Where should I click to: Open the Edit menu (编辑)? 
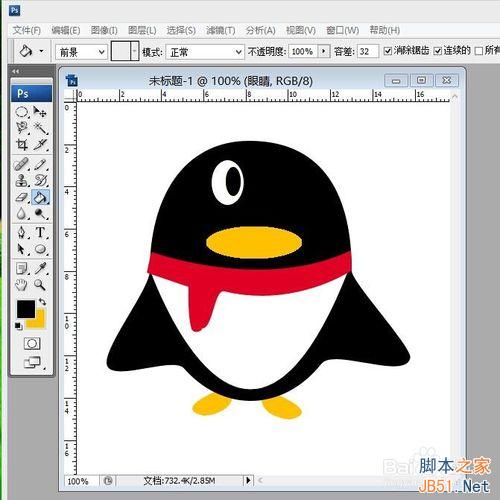pos(66,30)
